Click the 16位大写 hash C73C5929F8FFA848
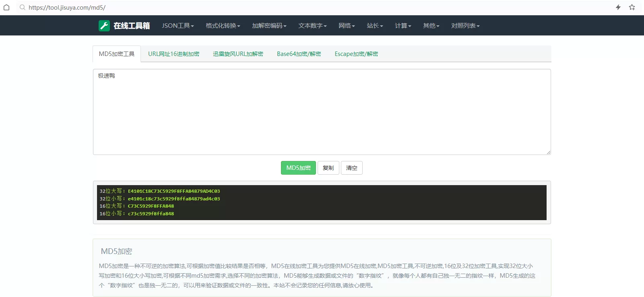The width and height of the screenshot is (644, 297). [151, 206]
